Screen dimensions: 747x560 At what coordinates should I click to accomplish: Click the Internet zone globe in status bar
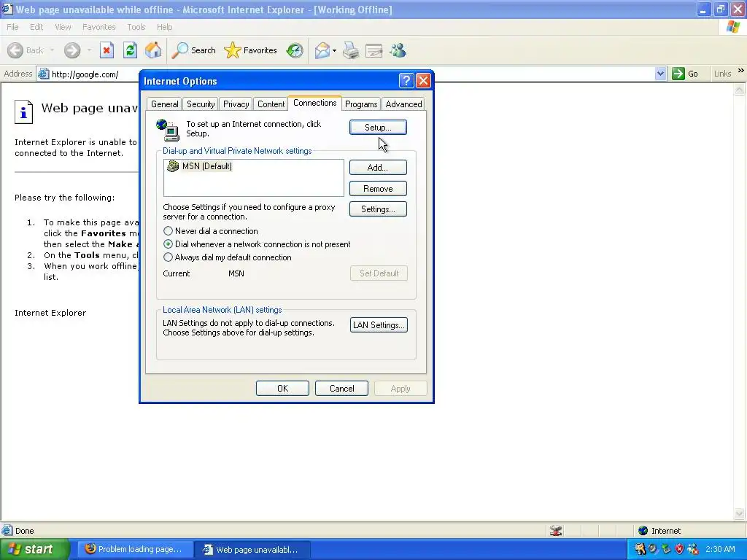click(x=643, y=531)
